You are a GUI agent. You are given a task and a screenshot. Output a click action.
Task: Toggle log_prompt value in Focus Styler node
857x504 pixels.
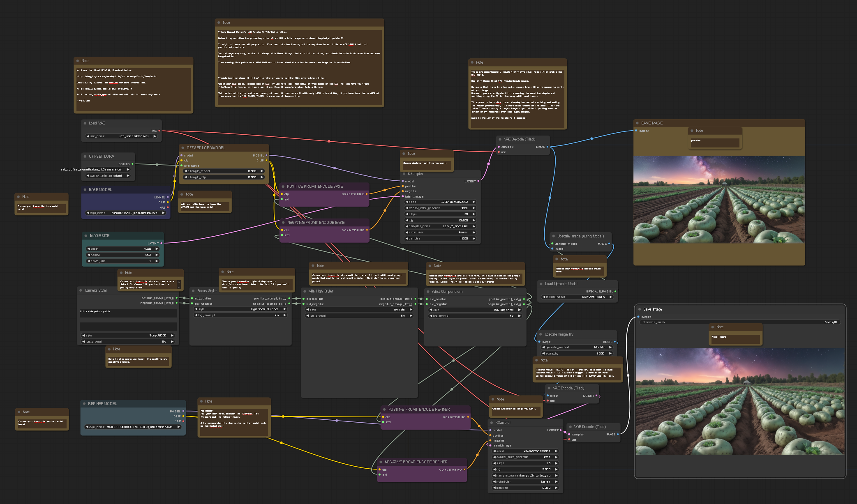coord(240,315)
